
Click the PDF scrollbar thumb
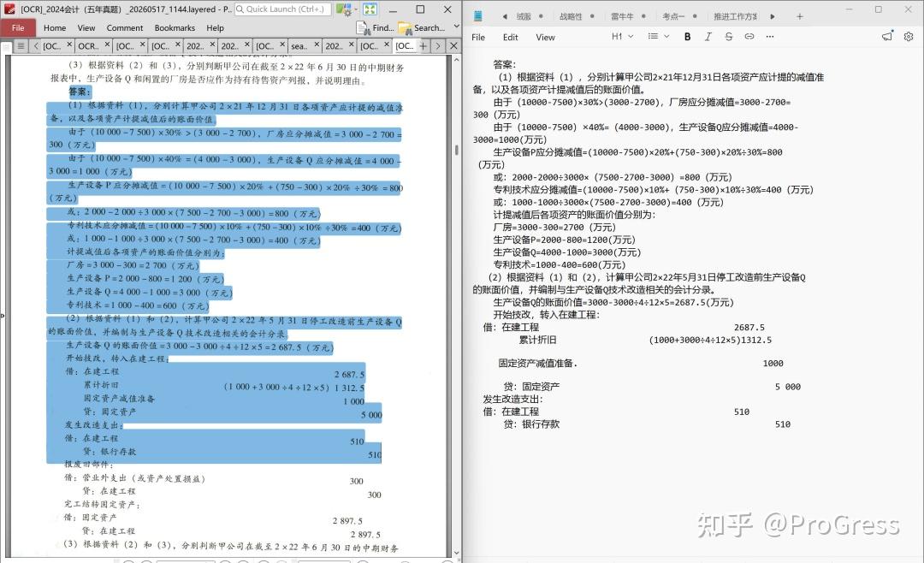pyautogui.click(x=457, y=150)
